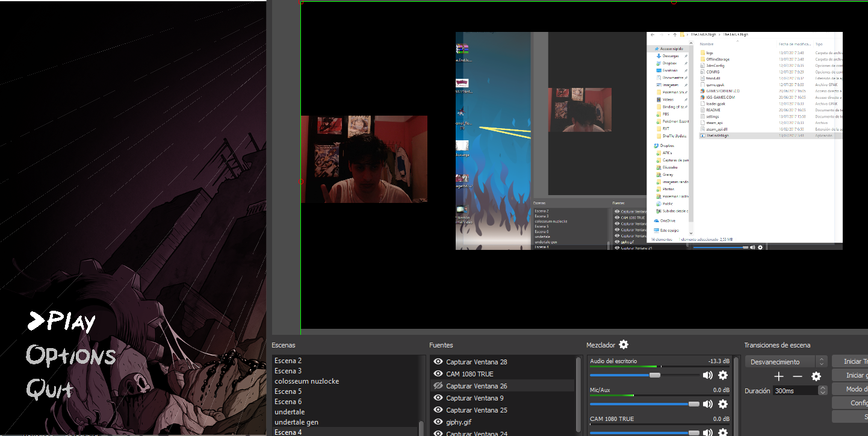
Task: Enable Modo de estudio button
Action: coord(850,389)
